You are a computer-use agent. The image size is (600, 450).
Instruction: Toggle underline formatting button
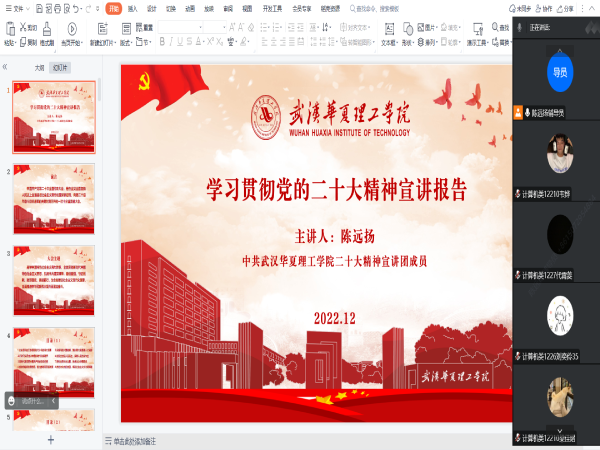(x=181, y=42)
